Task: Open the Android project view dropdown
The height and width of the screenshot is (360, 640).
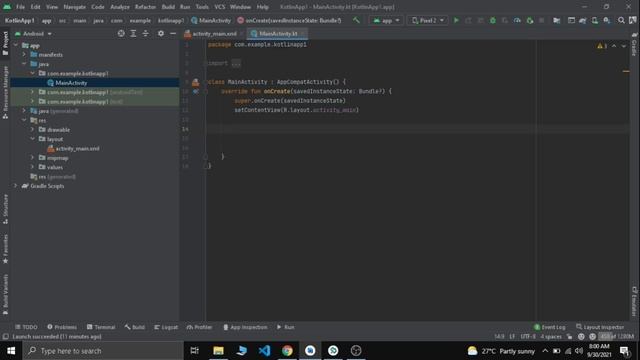Action: 33,33
